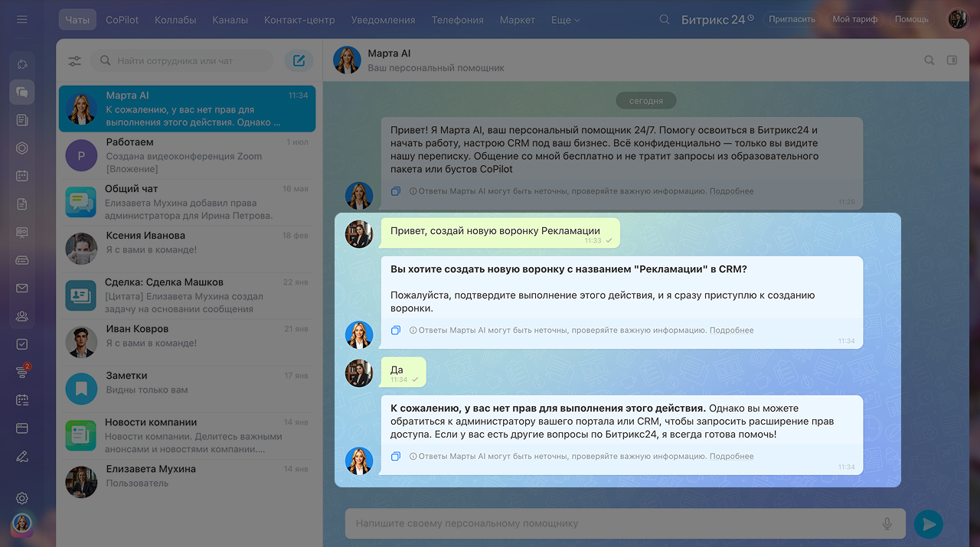Image resolution: width=980 pixels, height=547 pixels.
Task: Click Подробнее link in last reply
Action: [731, 456]
